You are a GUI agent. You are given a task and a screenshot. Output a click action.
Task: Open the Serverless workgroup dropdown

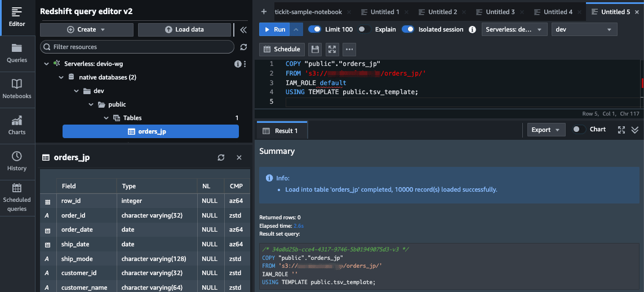click(514, 29)
